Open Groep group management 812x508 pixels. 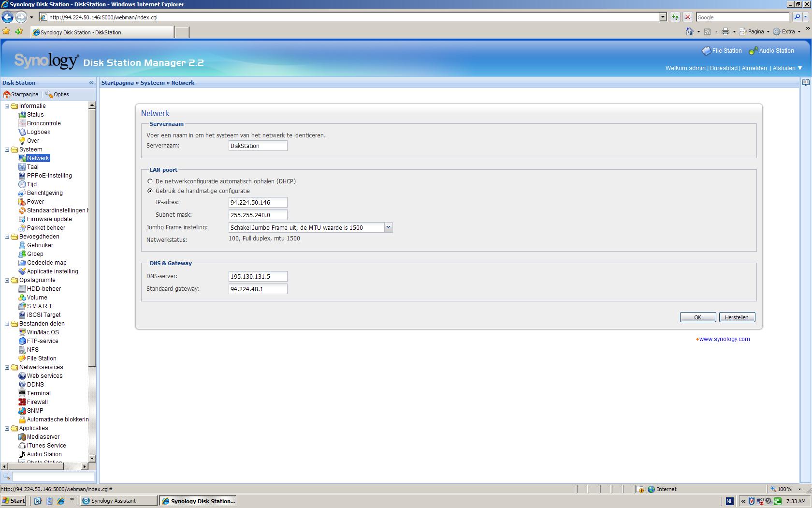[x=35, y=254]
